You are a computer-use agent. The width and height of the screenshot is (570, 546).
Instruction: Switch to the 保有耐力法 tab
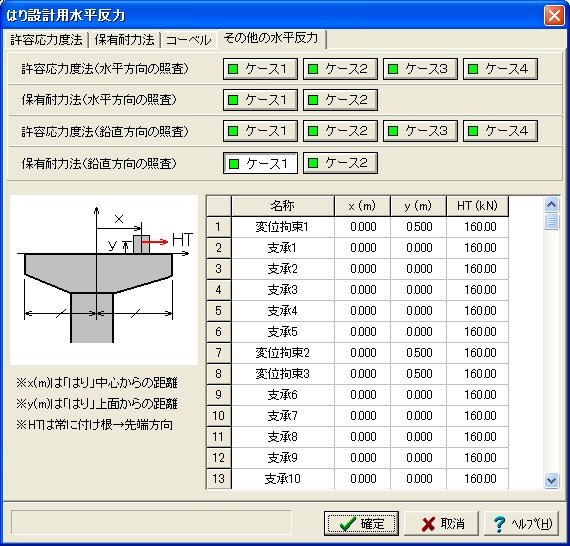tap(124, 40)
